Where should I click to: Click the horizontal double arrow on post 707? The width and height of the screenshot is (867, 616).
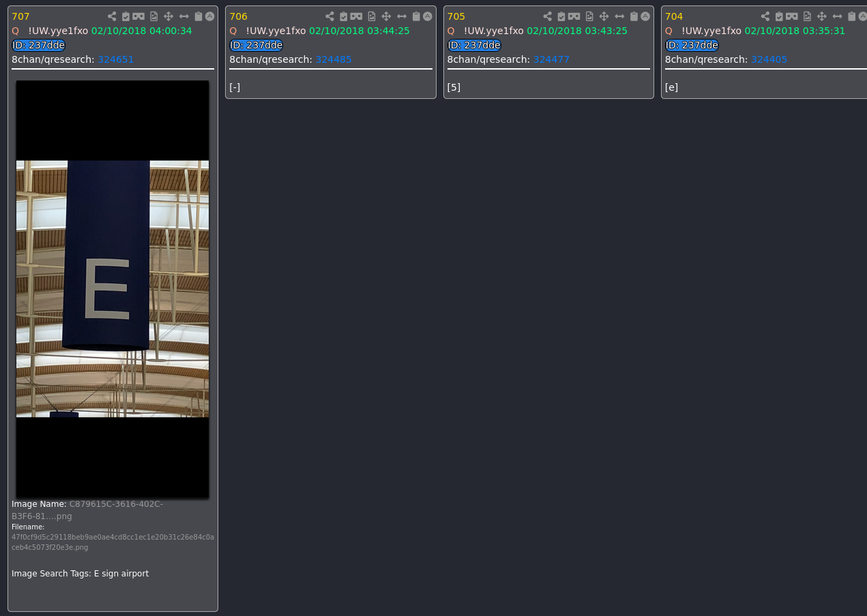click(183, 16)
